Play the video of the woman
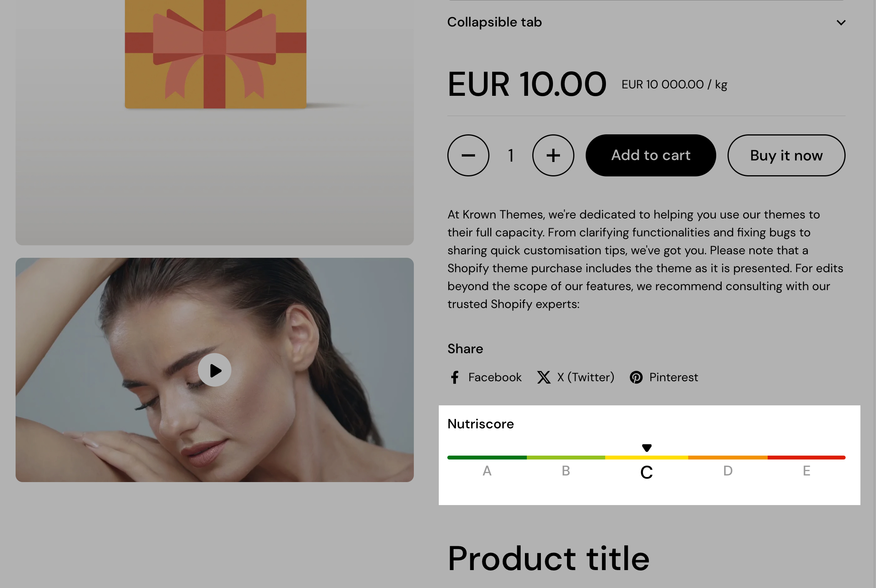This screenshot has height=588, width=876. (215, 370)
